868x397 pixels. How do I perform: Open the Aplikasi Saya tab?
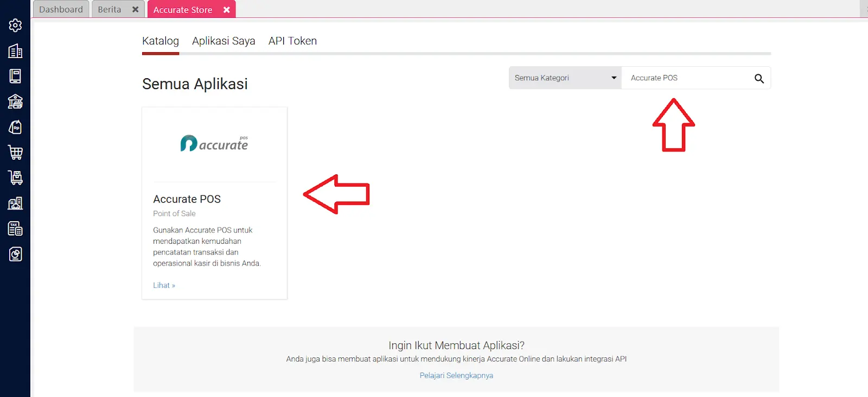click(x=224, y=41)
